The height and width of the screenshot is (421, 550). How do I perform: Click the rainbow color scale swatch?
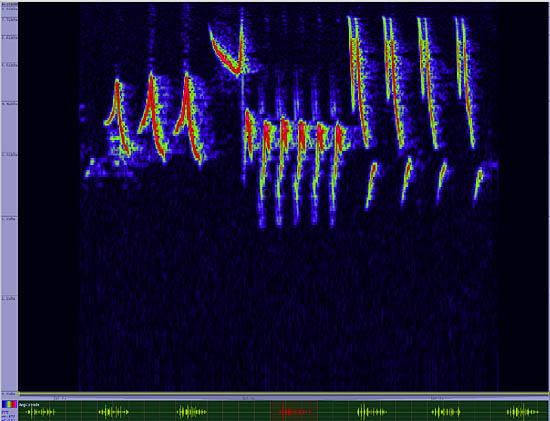[9, 404]
